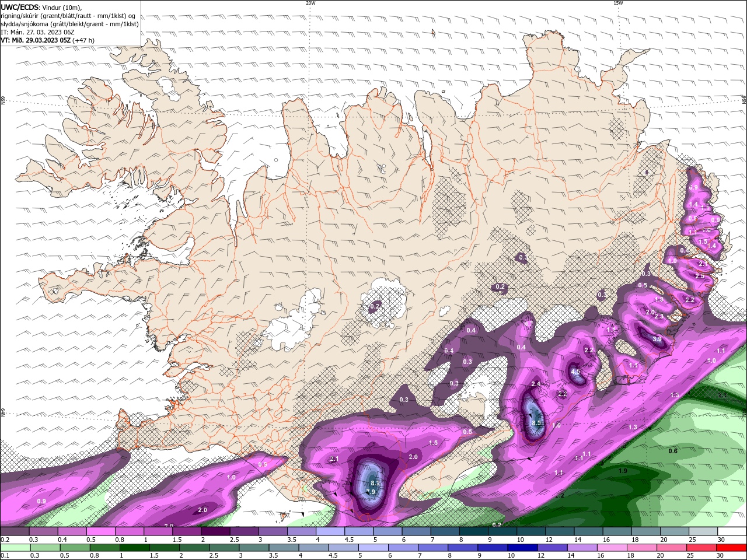Click the '15W' longitude label

tap(618, 3)
